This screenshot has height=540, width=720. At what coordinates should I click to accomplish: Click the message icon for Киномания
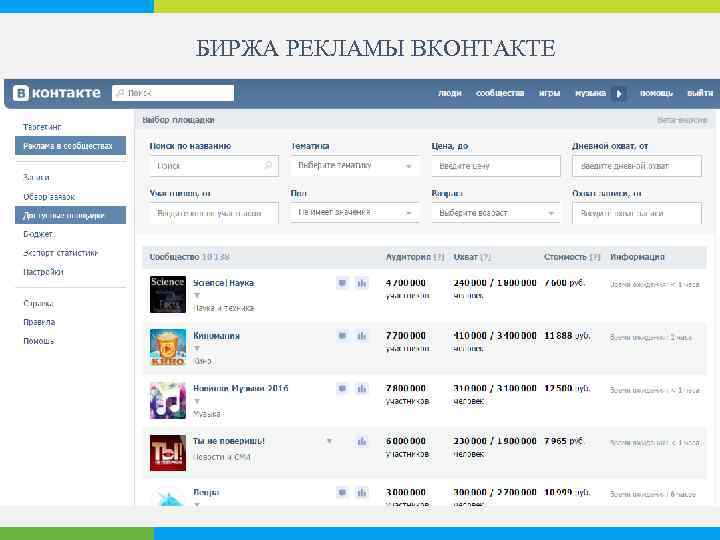(x=342, y=336)
